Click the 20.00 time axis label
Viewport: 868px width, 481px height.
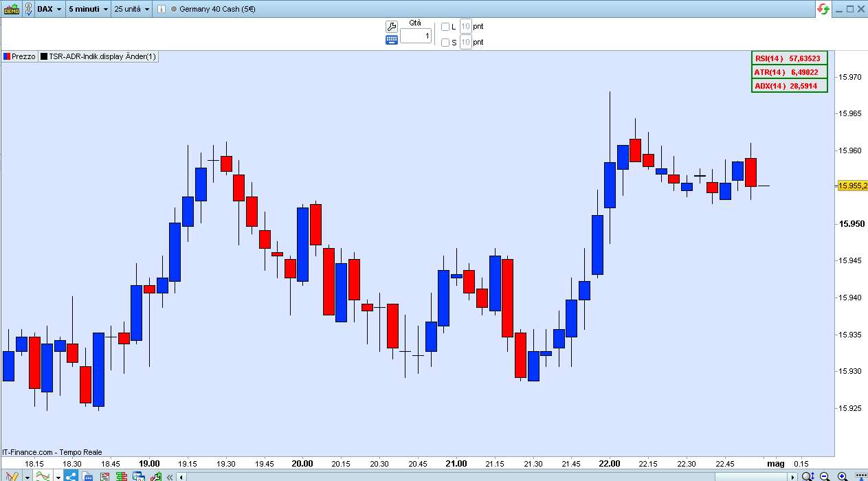click(302, 463)
